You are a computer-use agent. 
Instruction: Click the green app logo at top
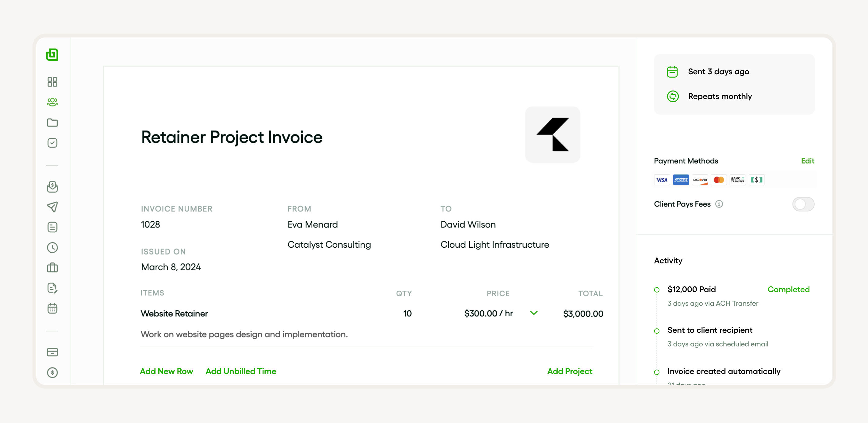click(52, 55)
